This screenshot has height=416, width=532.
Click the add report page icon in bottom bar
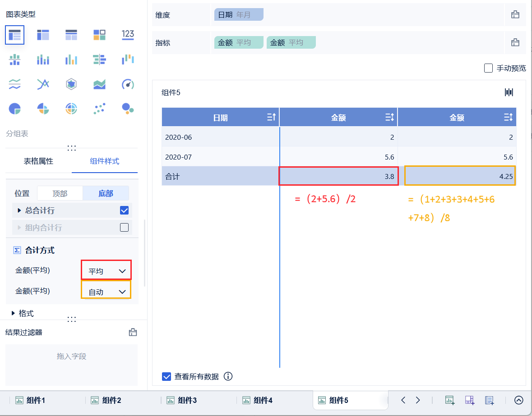[x=489, y=400]
